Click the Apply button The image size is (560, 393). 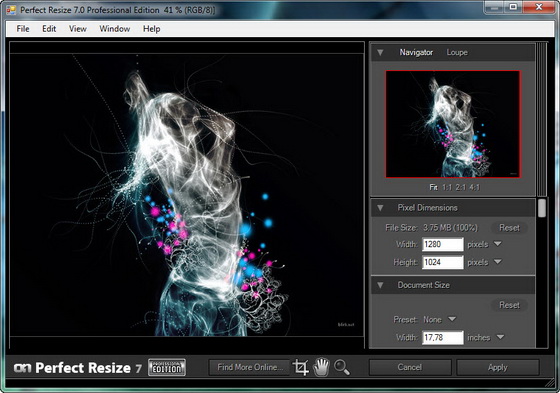pos(498,367)
